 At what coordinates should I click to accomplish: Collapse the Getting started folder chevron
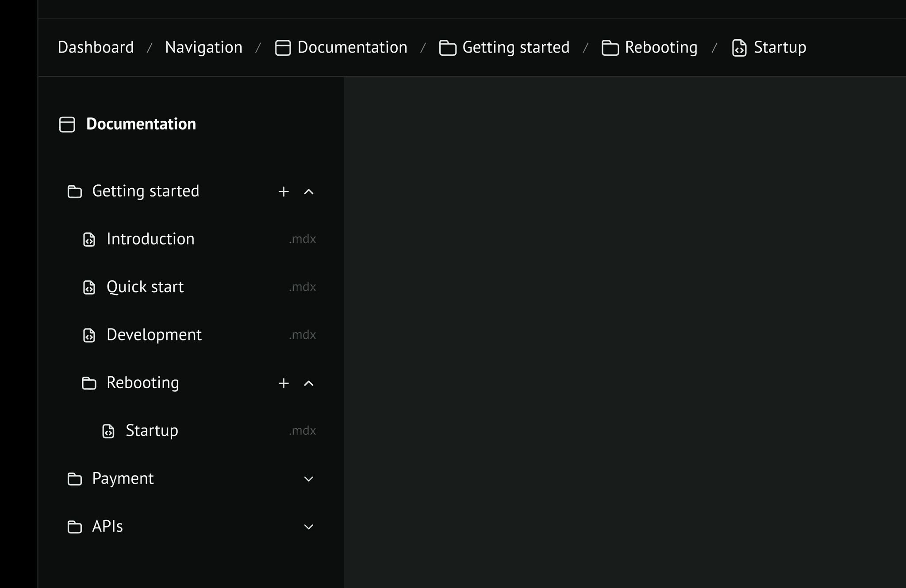coord(309,191)
